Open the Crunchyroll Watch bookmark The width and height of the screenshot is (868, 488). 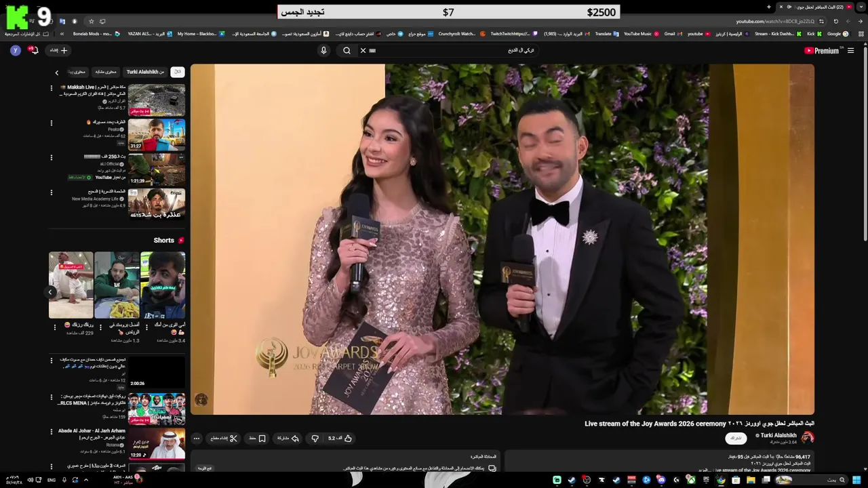pos(460,33)
